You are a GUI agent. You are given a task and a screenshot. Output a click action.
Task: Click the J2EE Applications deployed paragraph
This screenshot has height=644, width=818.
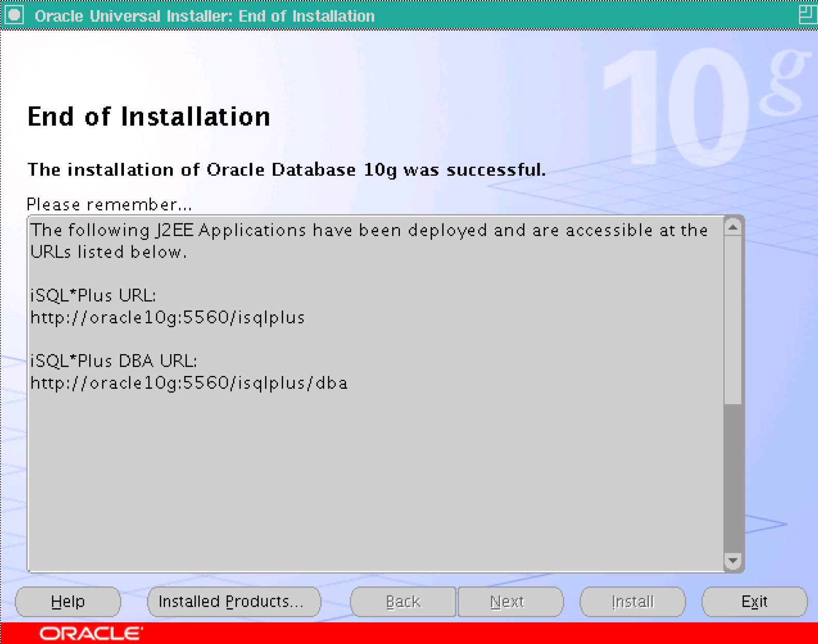click(369, 241)
